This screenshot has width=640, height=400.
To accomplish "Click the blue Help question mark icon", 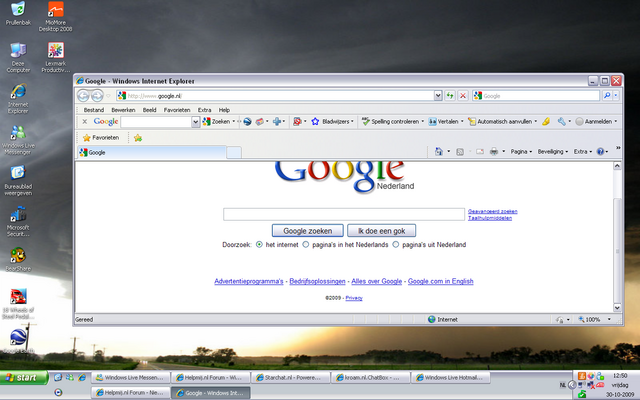I will [x=600, y=152].
